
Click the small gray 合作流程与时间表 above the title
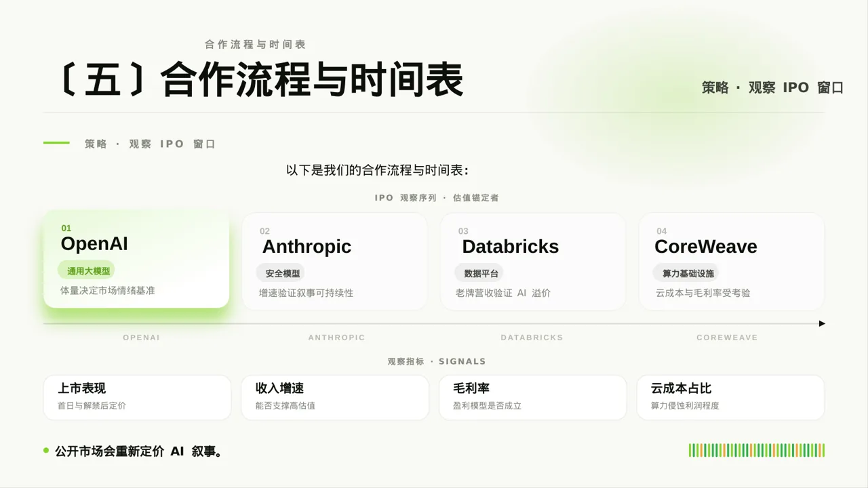pyautogui.click(x=256, y=44)
